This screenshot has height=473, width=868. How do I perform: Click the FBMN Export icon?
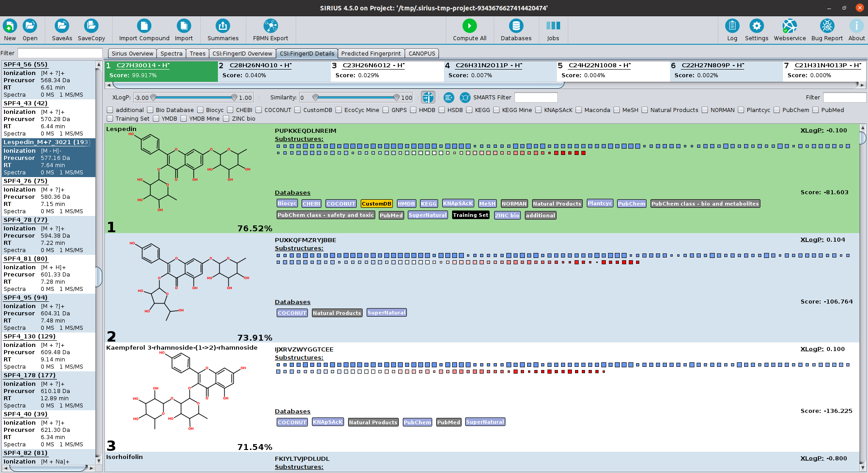tap(270, 26)
